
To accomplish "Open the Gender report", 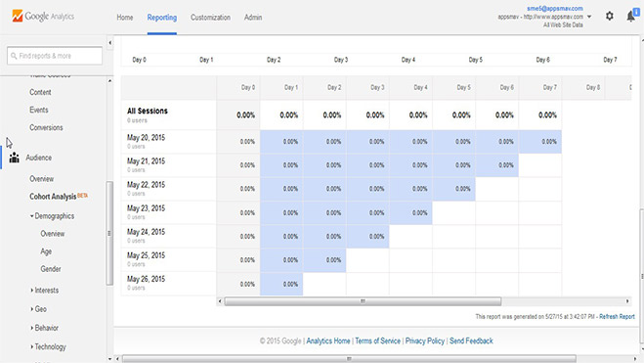I will pos(51,269).
